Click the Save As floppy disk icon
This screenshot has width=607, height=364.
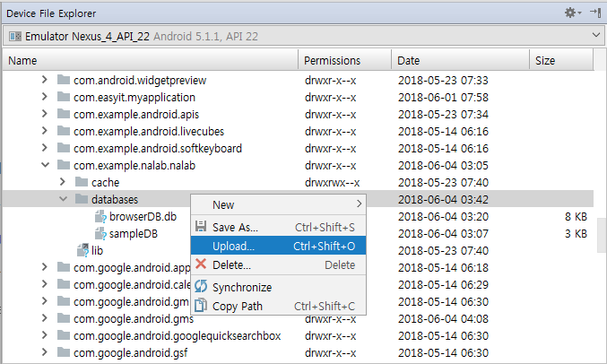tap(201, 226)
